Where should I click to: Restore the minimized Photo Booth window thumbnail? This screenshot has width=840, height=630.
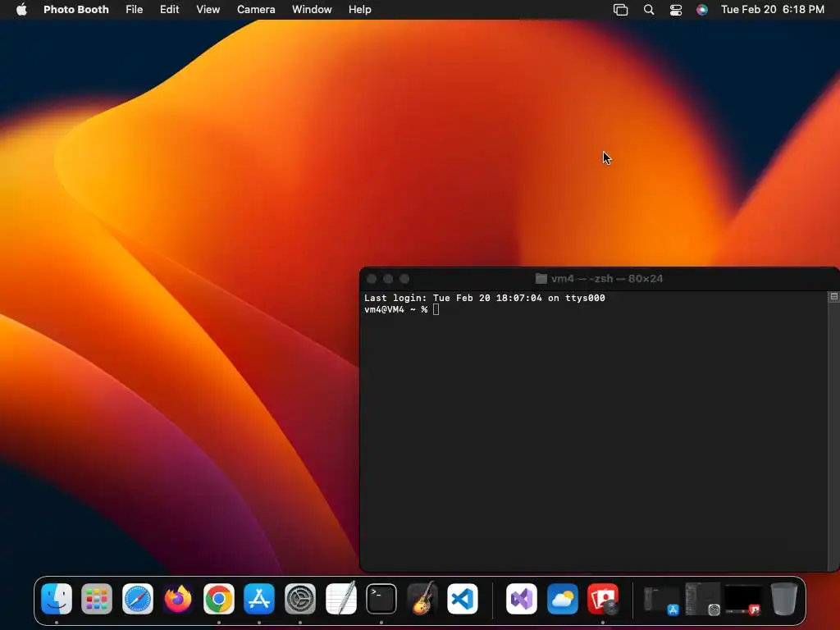click(743, 599)
